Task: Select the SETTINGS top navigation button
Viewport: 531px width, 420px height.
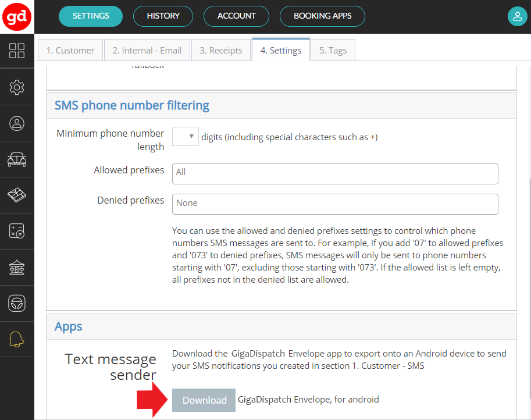Action: 91,16
